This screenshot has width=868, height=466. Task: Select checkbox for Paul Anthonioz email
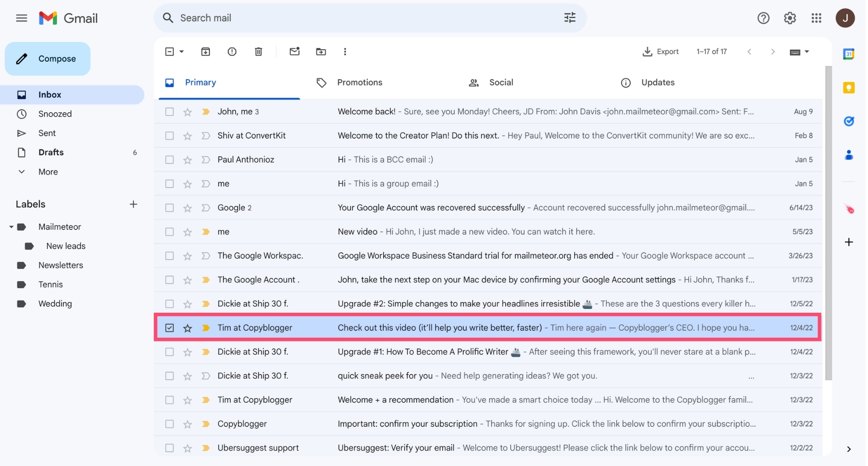[x=169, y=160]
